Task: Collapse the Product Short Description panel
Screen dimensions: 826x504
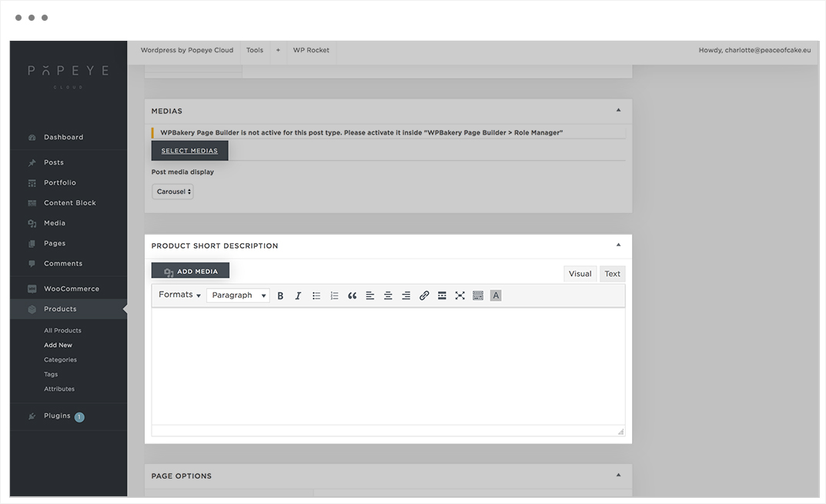Action: [618, 245]
